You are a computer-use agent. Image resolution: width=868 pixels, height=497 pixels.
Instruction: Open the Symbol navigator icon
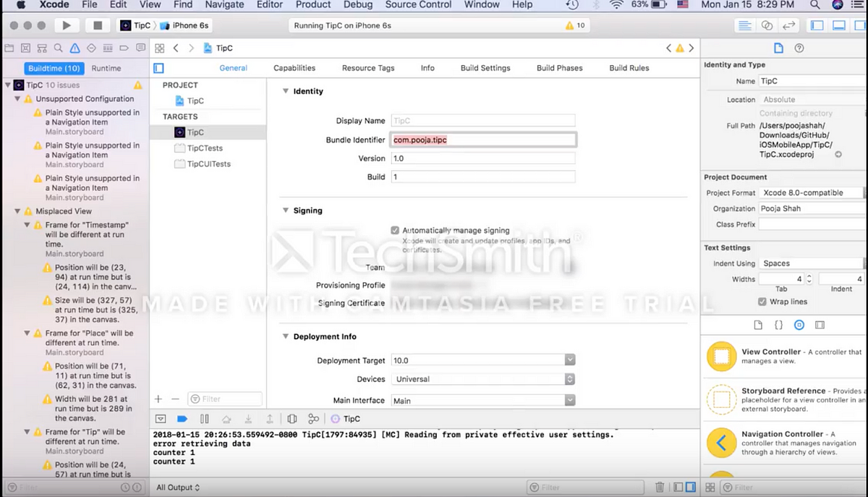pyautogui.click(x=26, y=48)
